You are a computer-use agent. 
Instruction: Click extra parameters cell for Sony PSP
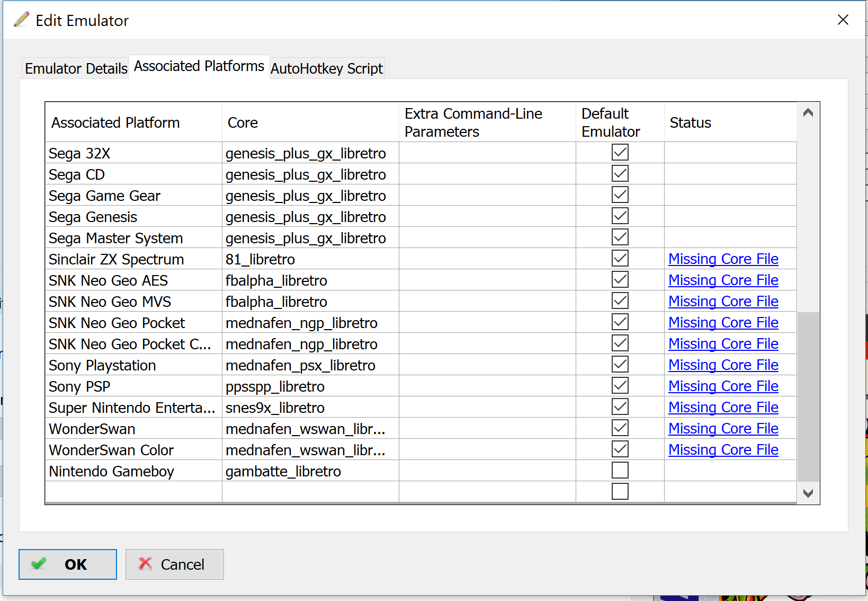coord(487,386)
